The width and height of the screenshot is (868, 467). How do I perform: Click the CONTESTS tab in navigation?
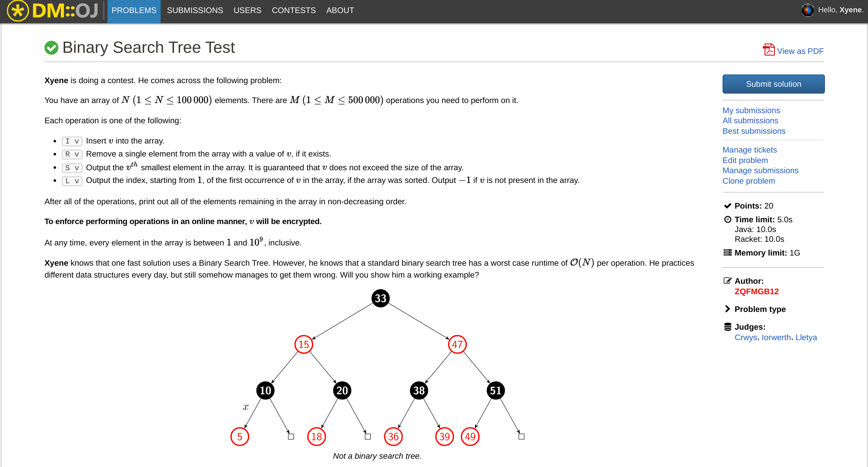(x=293, y=10)
